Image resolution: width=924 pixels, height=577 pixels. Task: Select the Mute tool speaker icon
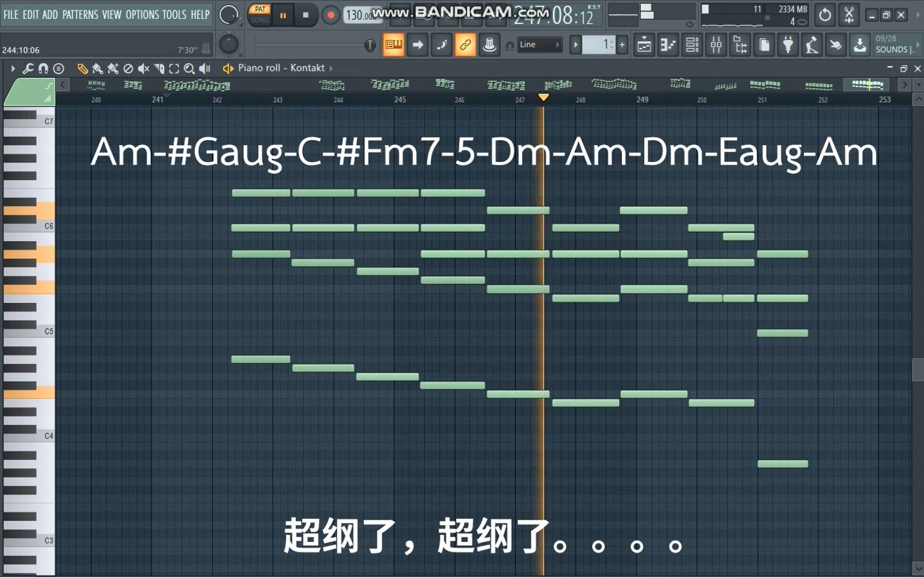click(143, 69)
